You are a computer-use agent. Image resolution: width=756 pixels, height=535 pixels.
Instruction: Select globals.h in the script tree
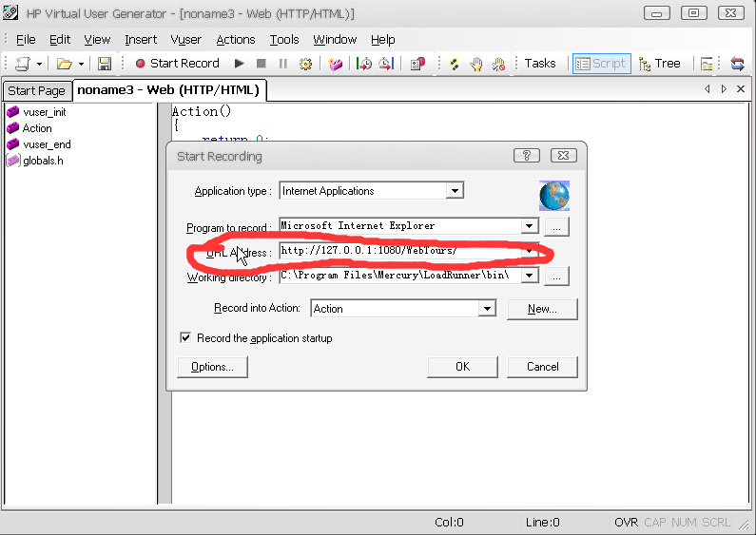click(x=43, y=161)
